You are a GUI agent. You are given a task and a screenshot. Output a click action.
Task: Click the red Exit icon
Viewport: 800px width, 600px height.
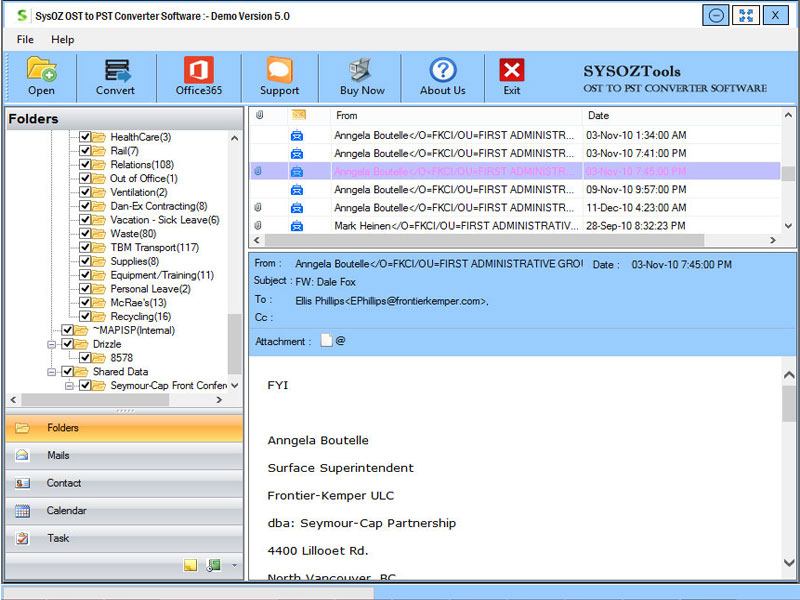pyautogui.click(x=512, y=70)
